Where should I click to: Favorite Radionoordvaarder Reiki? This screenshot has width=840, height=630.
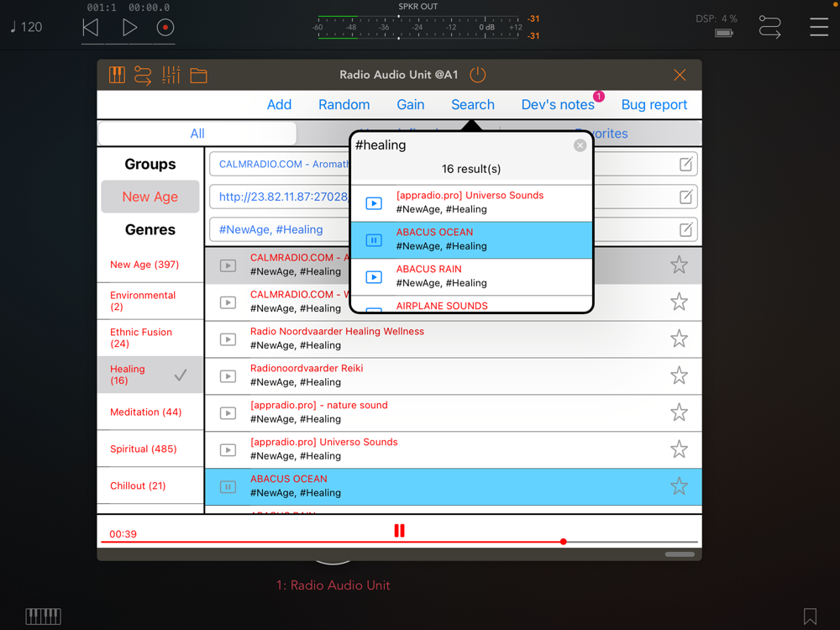[680, 375]
